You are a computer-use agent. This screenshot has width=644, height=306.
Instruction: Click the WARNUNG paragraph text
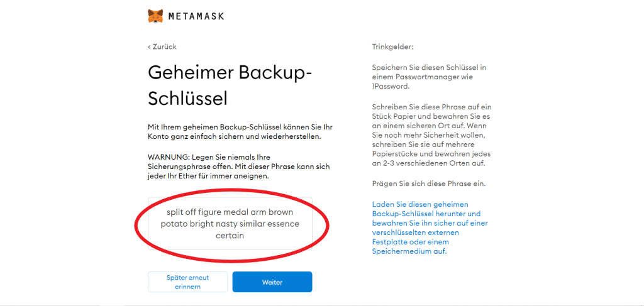tap(238, 166)
